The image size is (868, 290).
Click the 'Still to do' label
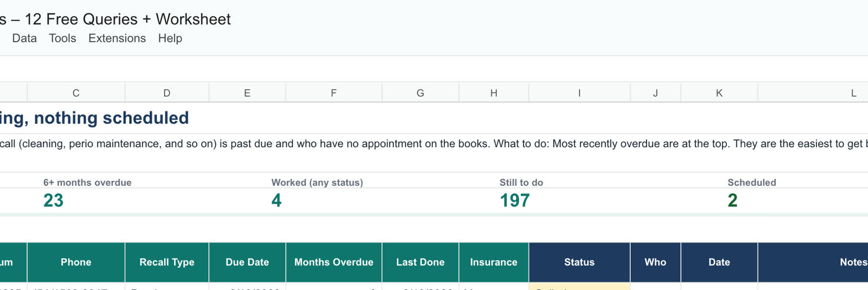click(521, 182)
